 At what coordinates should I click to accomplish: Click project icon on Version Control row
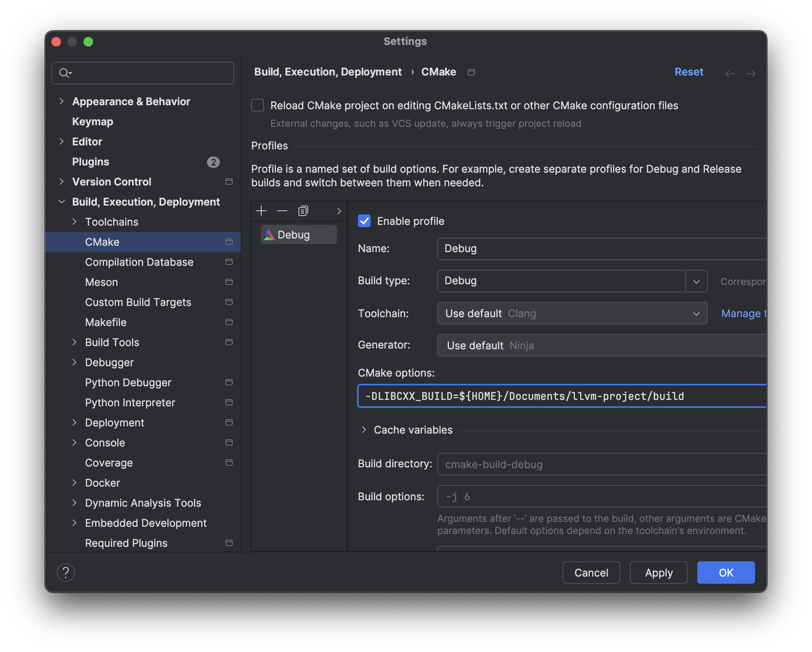tap(229, 181)
